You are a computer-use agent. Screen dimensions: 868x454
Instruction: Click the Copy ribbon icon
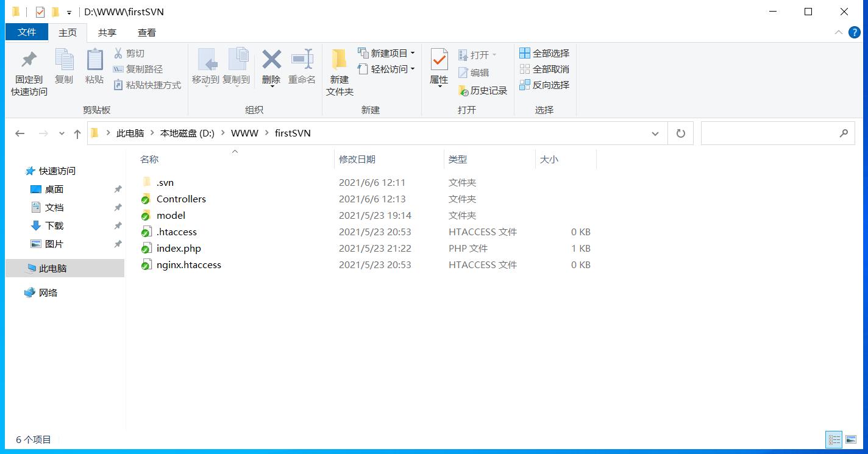[64, 60]
